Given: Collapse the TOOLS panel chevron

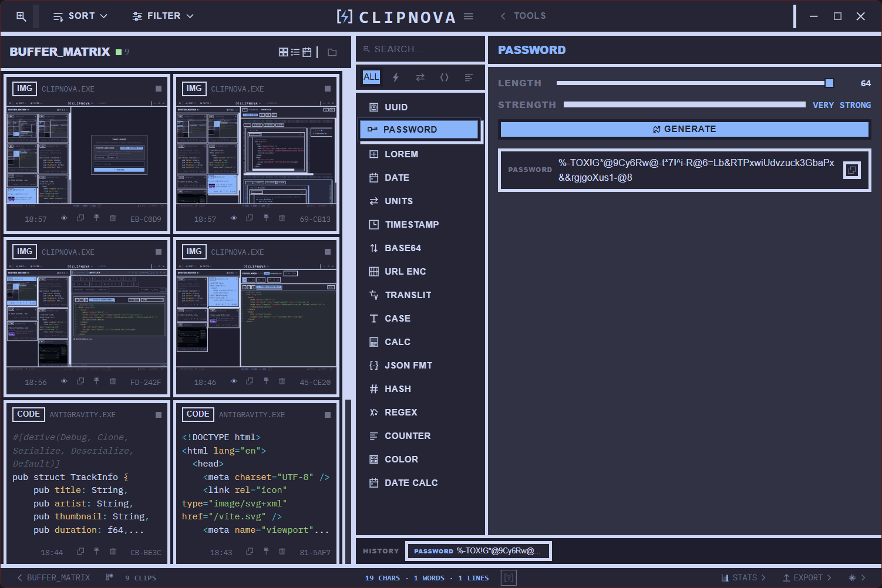Looking at the screenshot, I should (503, 16).
